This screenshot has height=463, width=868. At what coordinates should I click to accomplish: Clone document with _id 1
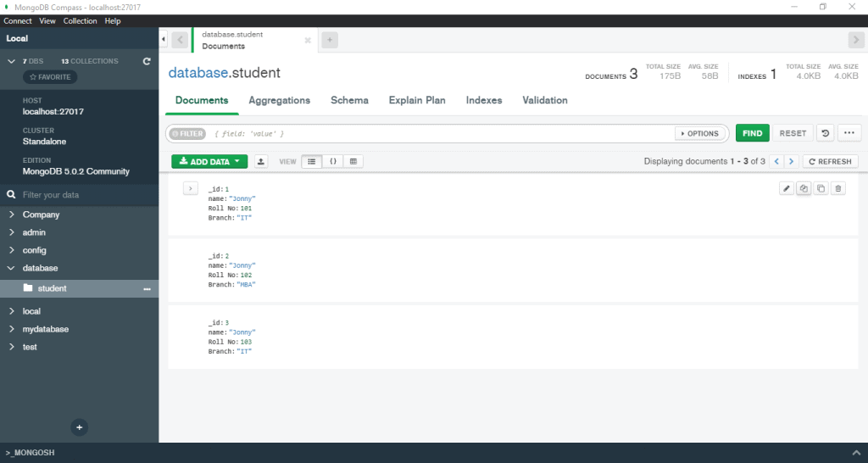tap(821, 188)
